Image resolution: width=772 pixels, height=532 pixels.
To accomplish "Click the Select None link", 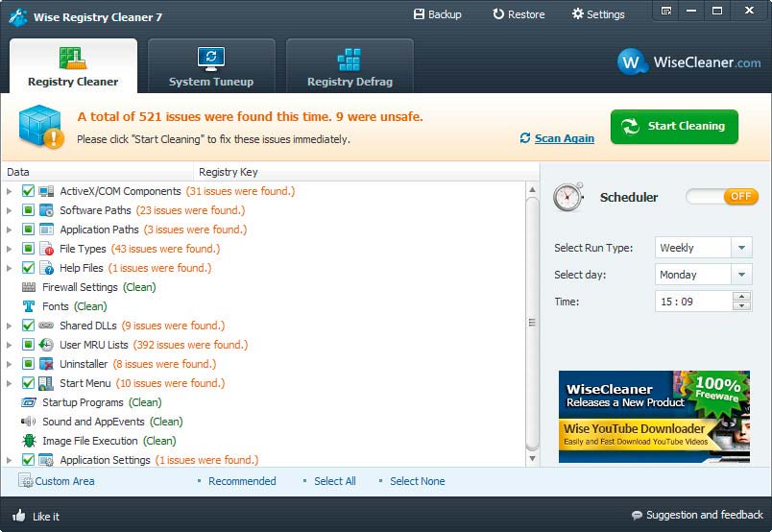I will pos(418,481).
